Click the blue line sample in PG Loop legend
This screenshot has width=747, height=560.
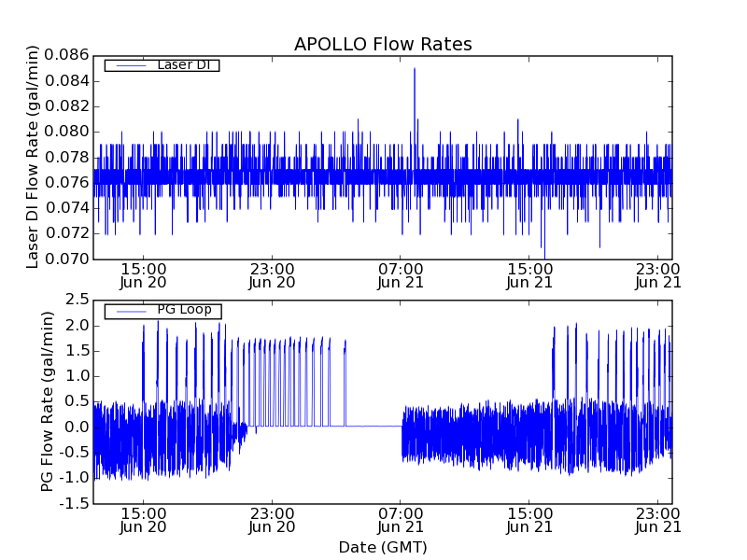tap(131, 312)
